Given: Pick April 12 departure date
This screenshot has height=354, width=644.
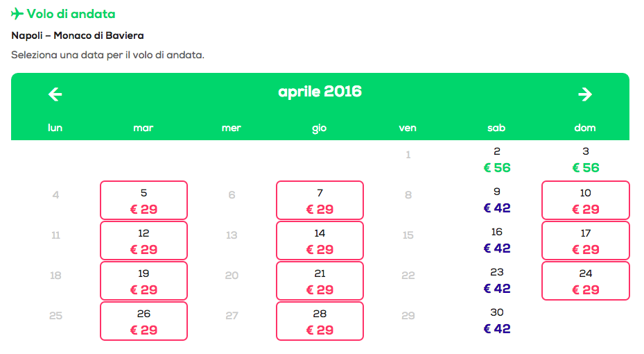Looking at the screenshot, I should [143, 241].
